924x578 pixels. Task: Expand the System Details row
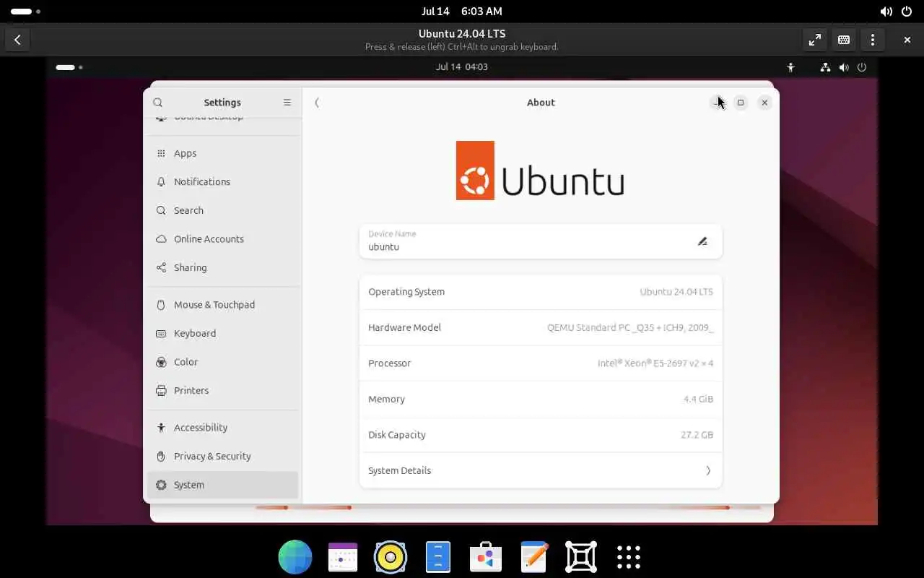click(541, 470)
